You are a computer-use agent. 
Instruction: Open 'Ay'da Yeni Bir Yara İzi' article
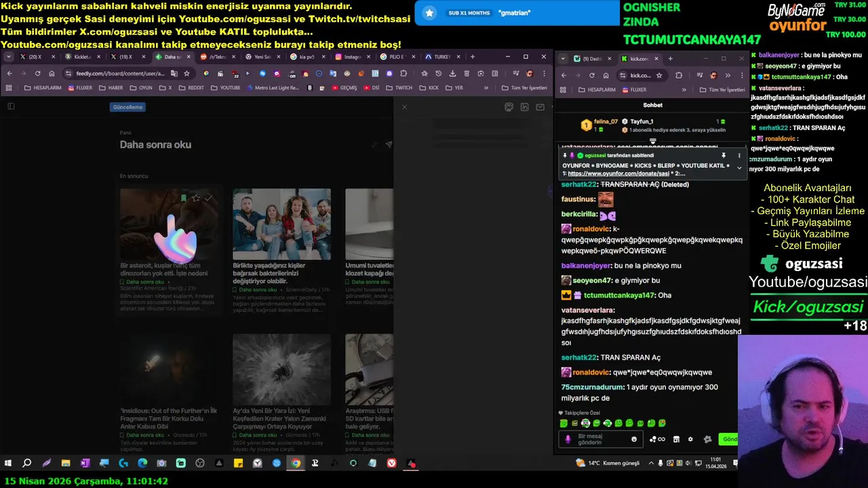281,419
